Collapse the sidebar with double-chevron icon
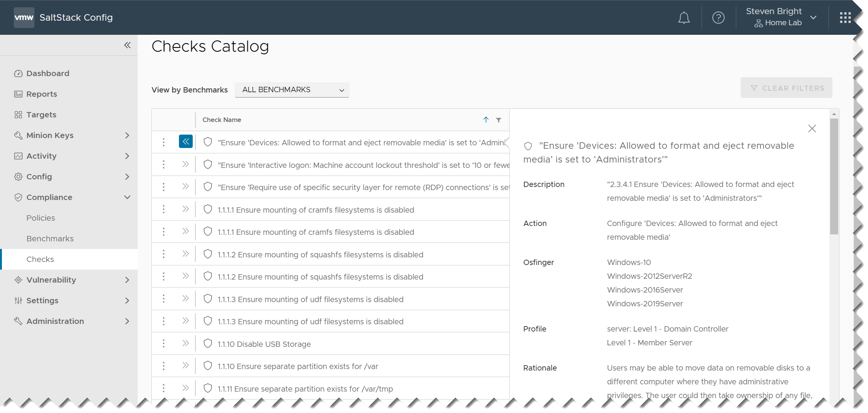 pos(127,45)
